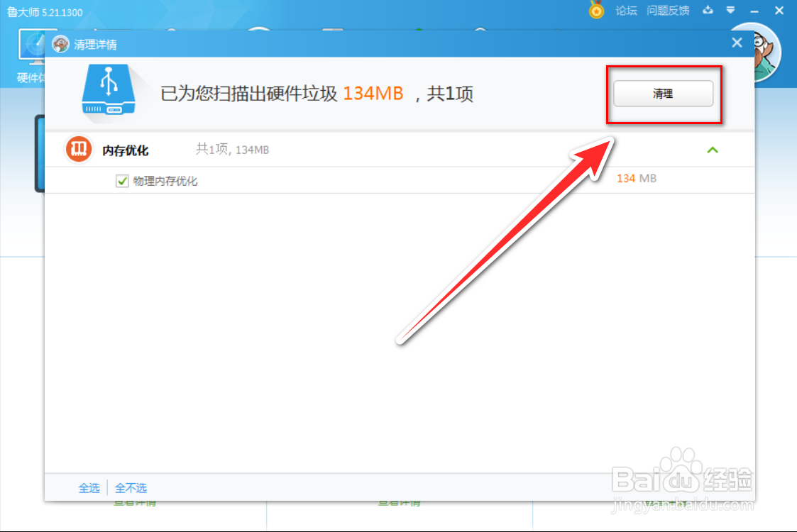Open the skin/menu dropdown arrow in title bar

[731, 11]
